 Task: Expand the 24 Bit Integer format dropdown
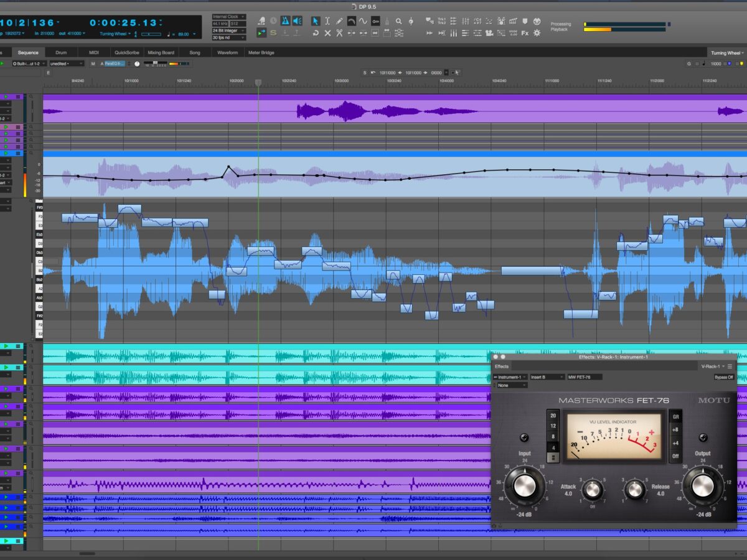(228, 30)
